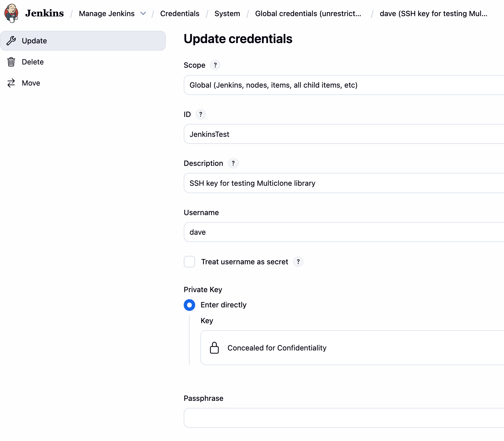Click the Jenkins butler logo icon
Viewport: 504px width, 441px height.
[11, 13]
